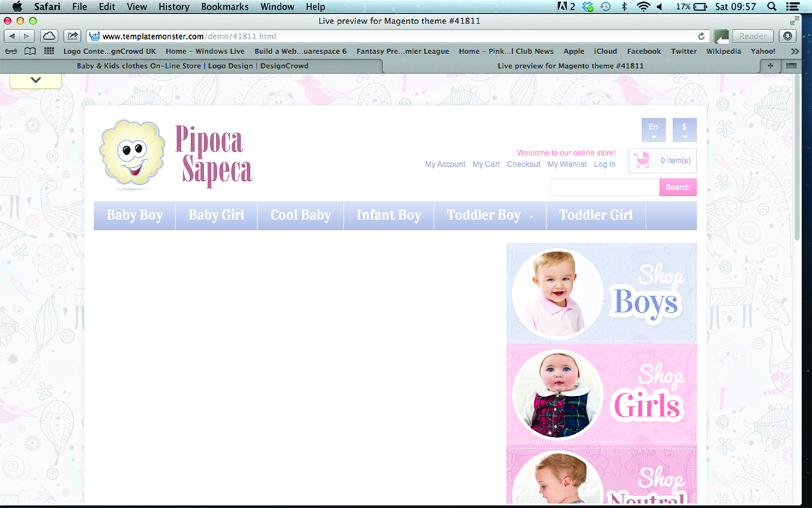The image size is (812, 508).
Task: Open Baby Boy category
Action: (135, 215)
